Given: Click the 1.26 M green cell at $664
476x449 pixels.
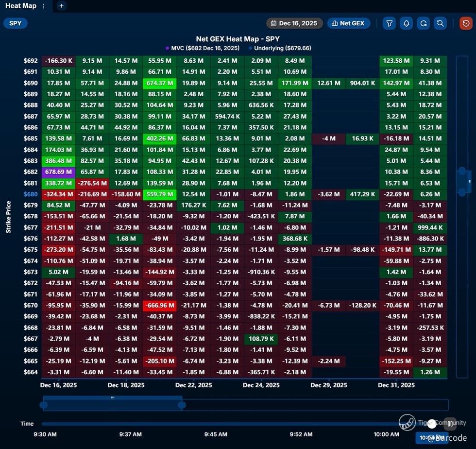Looking at the screenshot, I should coord(430,372).
